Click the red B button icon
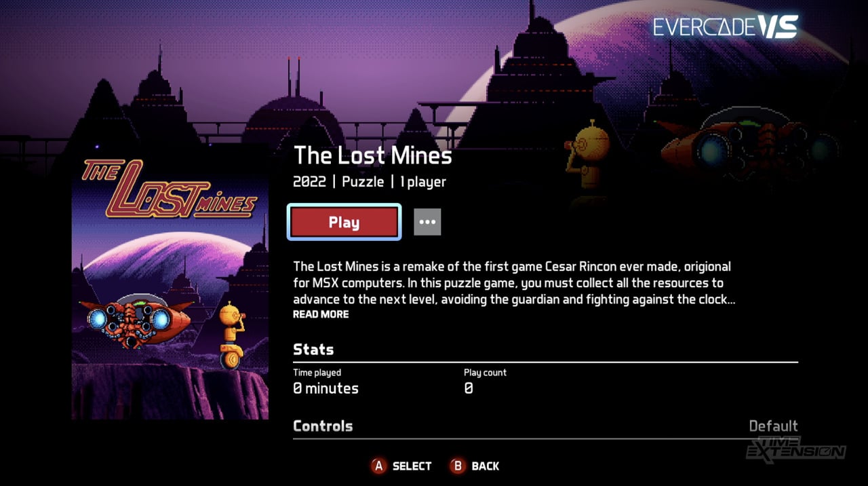Screen dimensions: 868x486 point(458,466)
